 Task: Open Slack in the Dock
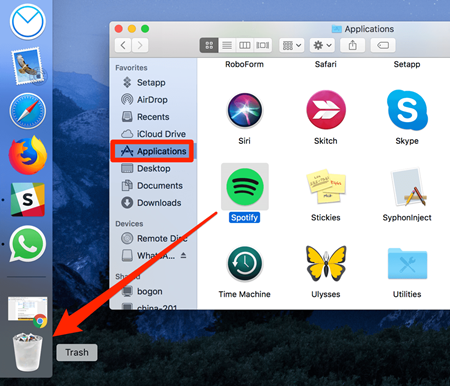(x=28, y=199)
